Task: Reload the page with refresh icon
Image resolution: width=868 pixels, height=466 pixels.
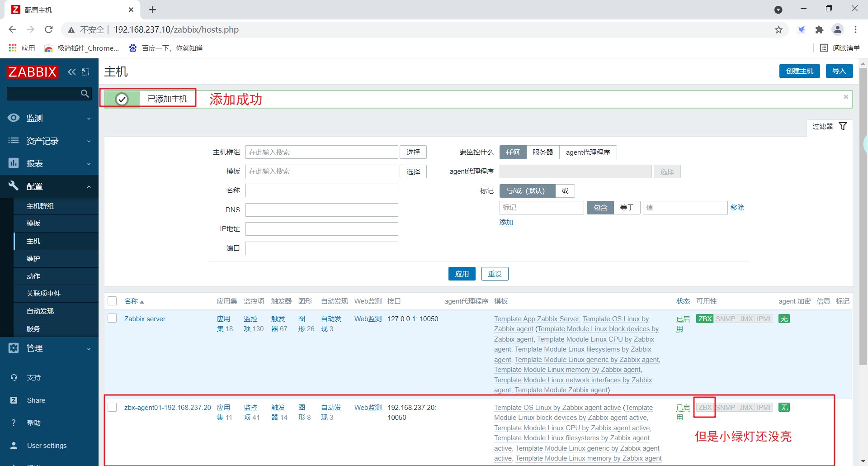Action: [49, 29]
